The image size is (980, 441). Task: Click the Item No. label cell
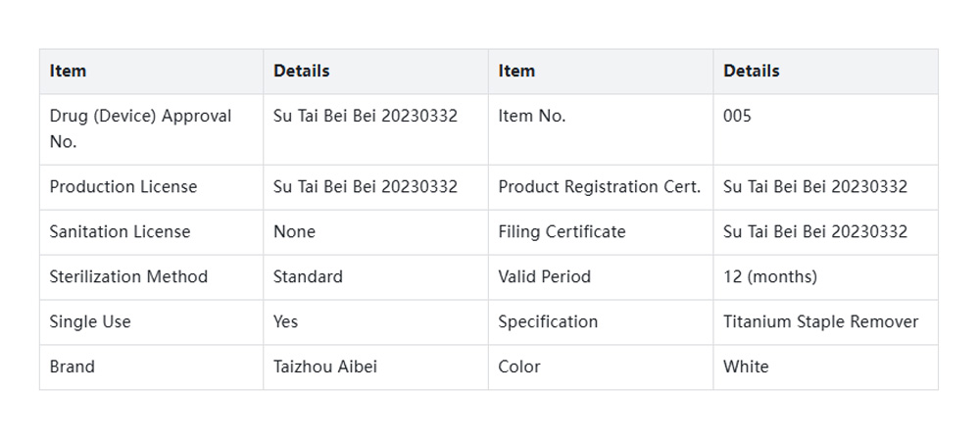(532, 116)
